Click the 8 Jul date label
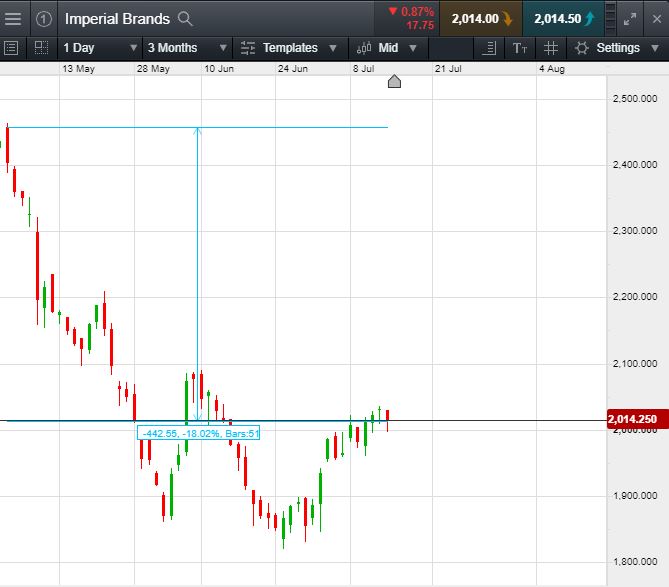Viewport: 669px width, 587px height. (364, 69)
